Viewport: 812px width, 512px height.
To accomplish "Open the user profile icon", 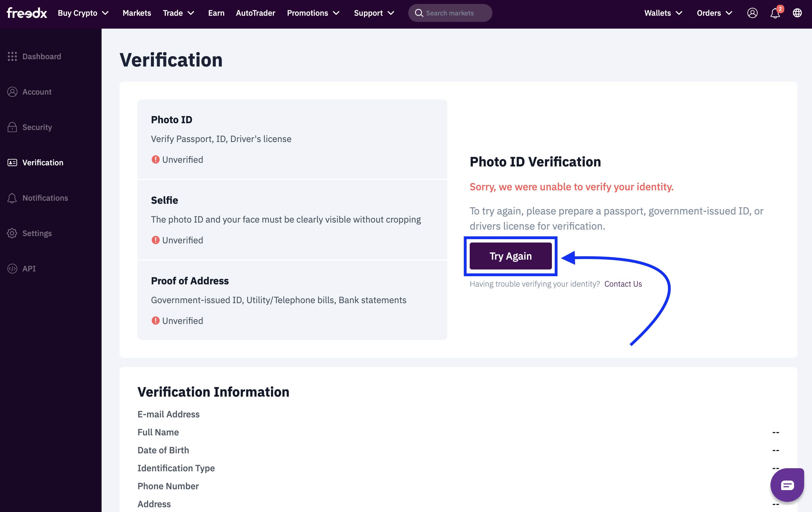I will click(x=752, y=13).
